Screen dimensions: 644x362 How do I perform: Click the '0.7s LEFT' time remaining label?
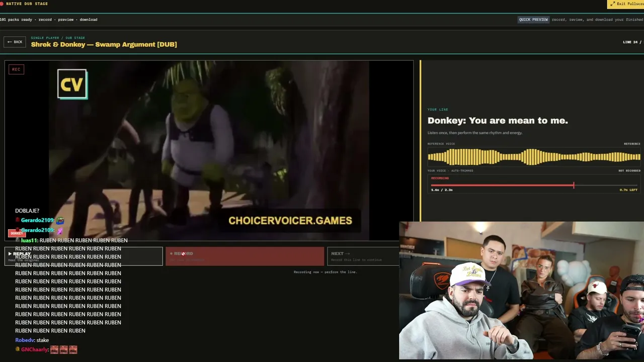628,190
